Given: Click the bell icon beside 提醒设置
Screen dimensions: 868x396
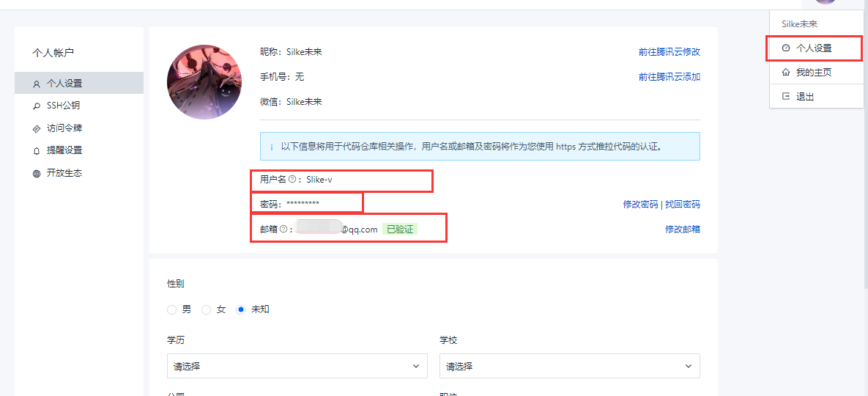Looking at the screenshot, I should (x=37, y=150).
